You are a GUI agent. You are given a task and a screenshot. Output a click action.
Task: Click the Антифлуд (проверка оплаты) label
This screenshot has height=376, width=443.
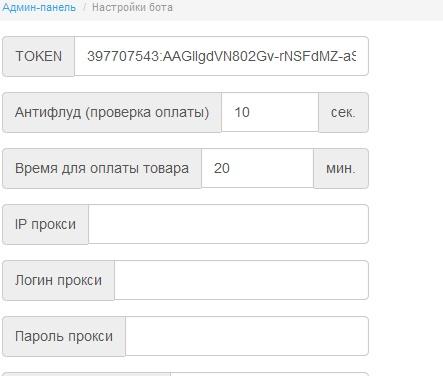[112, 112]
